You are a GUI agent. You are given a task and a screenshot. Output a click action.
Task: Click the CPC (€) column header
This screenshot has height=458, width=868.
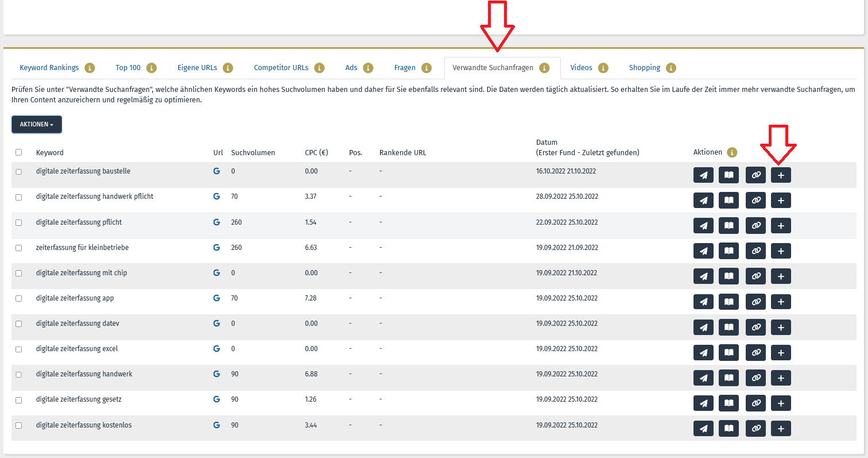point(316,153)
